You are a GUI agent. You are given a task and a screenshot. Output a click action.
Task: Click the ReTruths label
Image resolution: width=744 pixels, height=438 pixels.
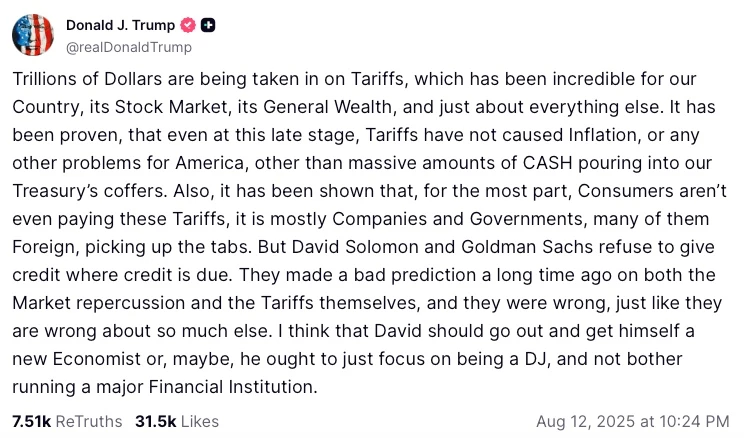89,421
